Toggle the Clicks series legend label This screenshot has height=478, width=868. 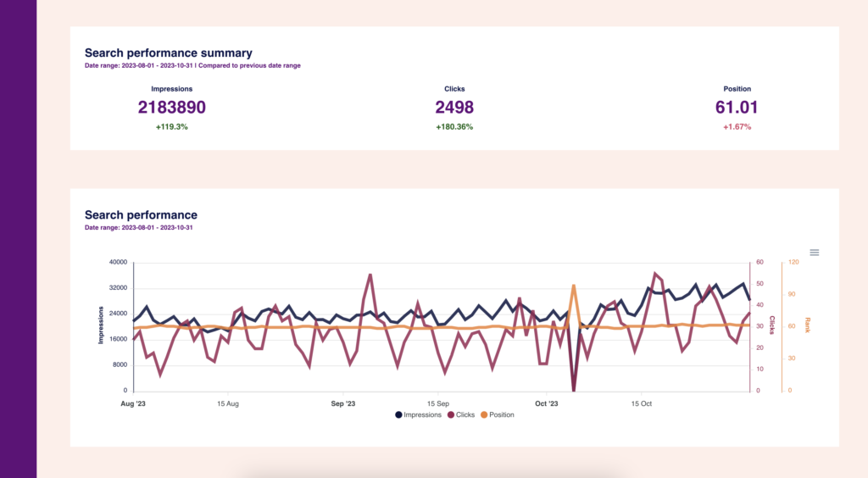pyautogui.click(x=465, y=415)
